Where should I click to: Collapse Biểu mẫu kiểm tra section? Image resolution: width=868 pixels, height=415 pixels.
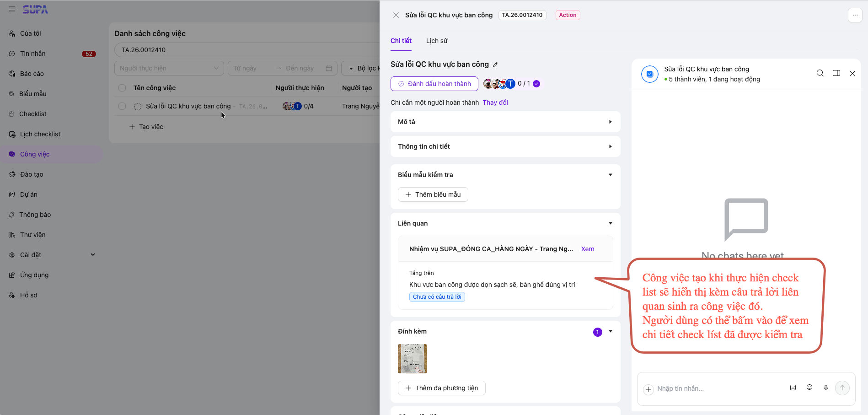click(611, 175)
